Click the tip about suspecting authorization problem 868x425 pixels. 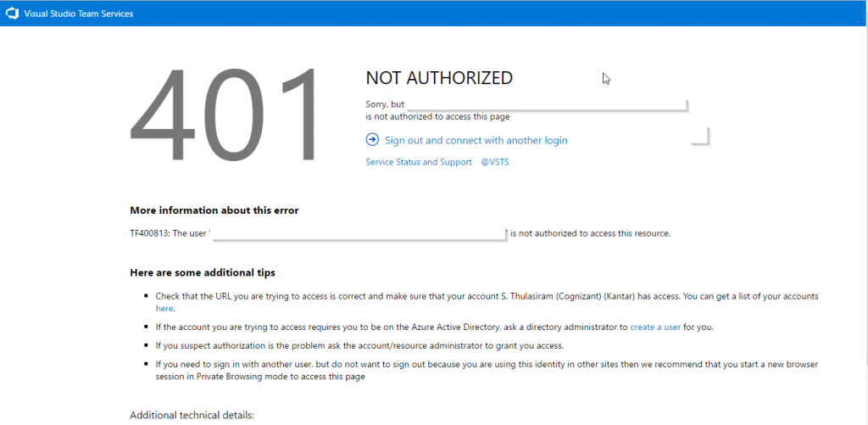[359, 346]
